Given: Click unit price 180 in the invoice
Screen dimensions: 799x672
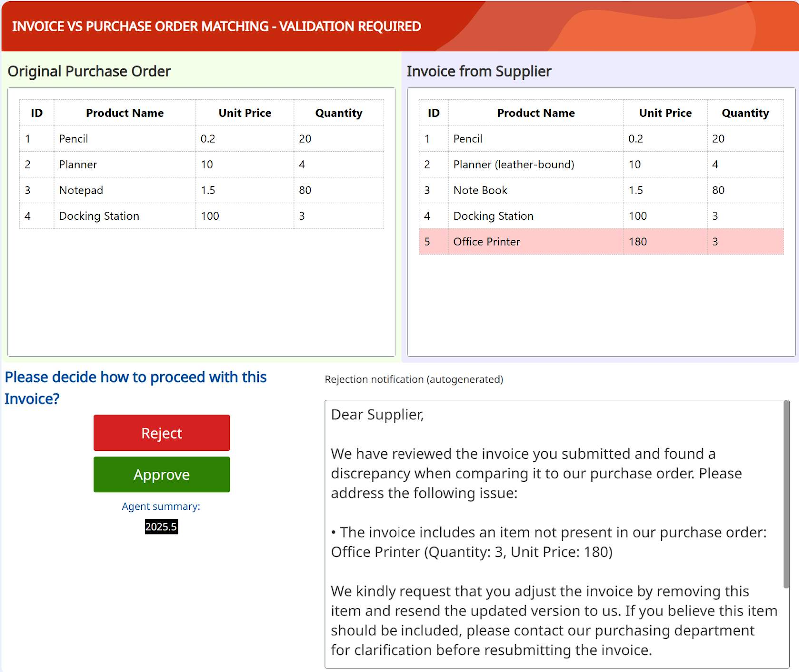Looking at the screenshot, I should (x=638, y=242).
